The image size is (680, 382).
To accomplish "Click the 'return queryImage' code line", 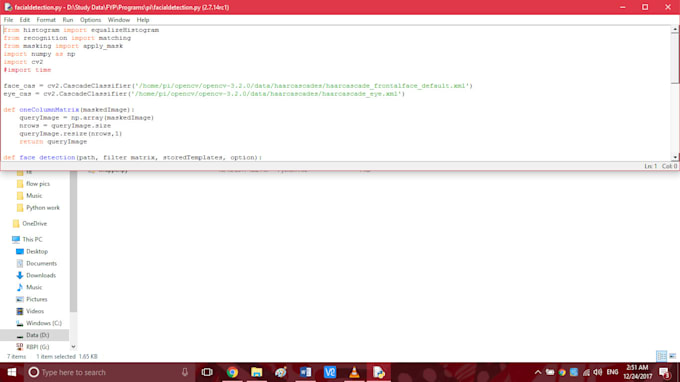I will pos(53,142).
